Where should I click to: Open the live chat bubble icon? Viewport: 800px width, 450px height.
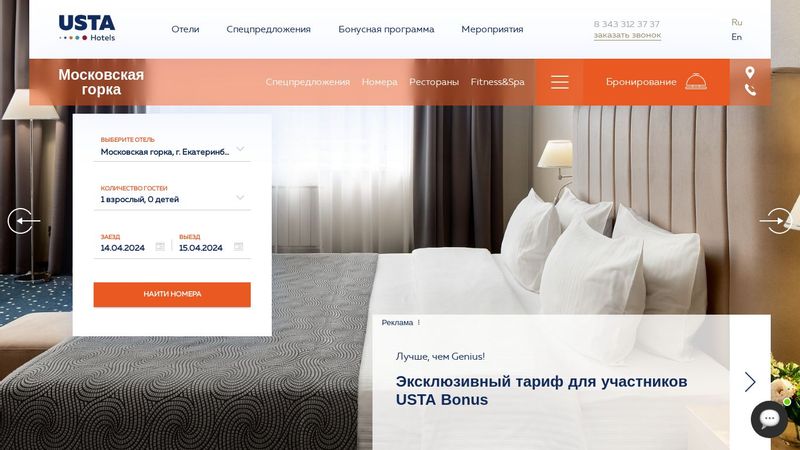click(x=769, y=419)
